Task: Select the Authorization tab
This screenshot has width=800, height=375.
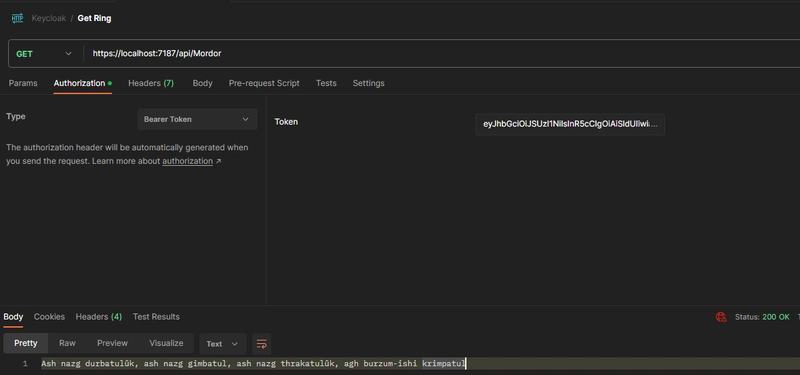Action: pyautogui.click(x=82, y=83)
